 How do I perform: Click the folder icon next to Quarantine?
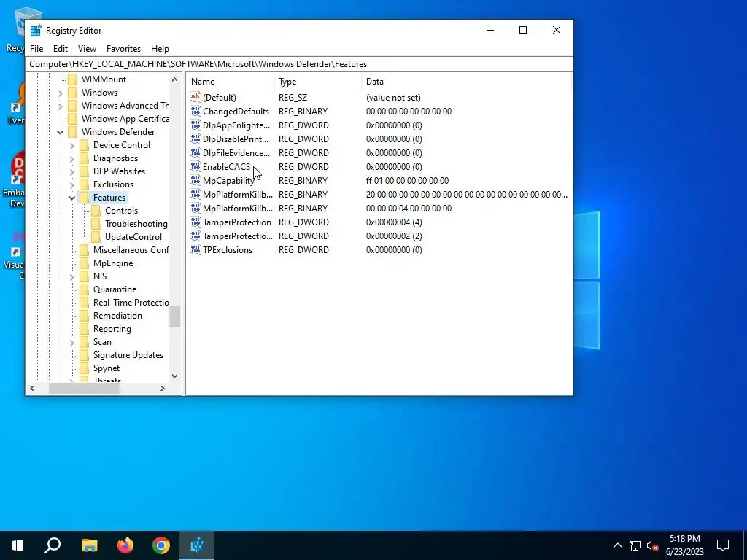coord(84,289)
